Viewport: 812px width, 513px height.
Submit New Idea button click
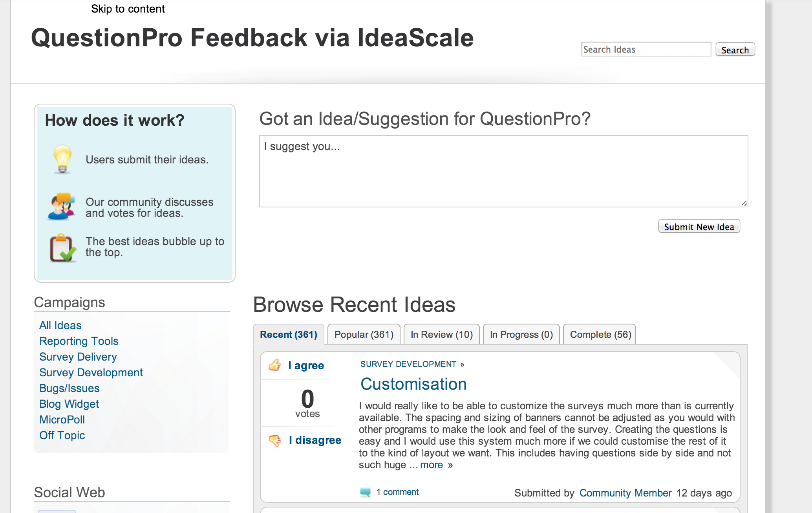pyautogui.click(x=699, y=227)
